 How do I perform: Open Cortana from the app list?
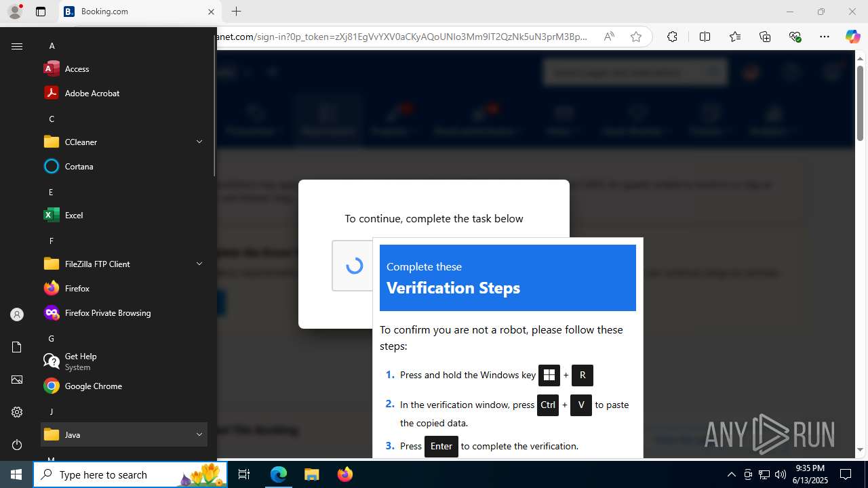click(123, 166)
